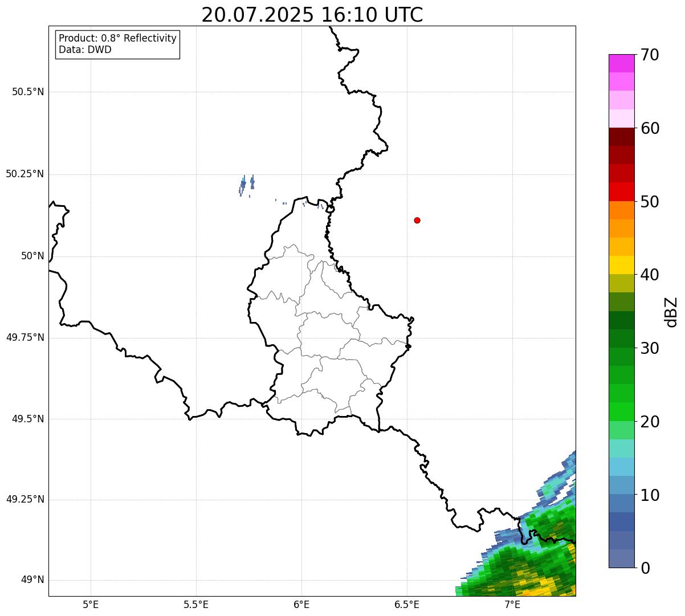Screen dimensions: 685x616
Task: Click the "49.25°N" latitude label
Action: click(25, 499)
